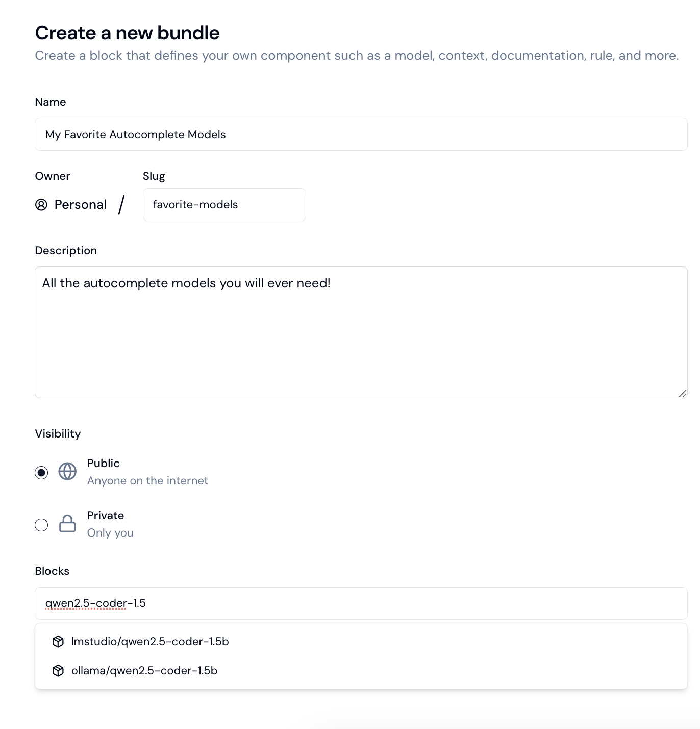Click the block icon beside lmstudio/qwen2.5-coder-1.5b
This screenshot has height=729, width=700.
(58, 642)
